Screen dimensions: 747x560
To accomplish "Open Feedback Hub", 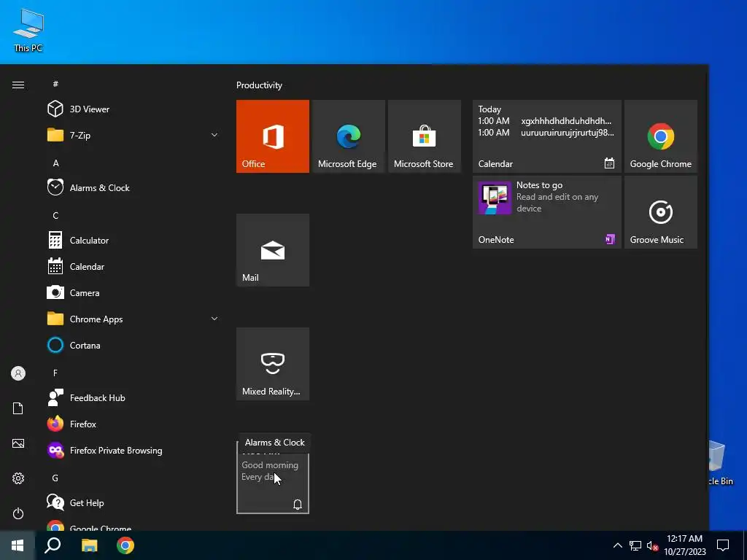I will [133, 397].
